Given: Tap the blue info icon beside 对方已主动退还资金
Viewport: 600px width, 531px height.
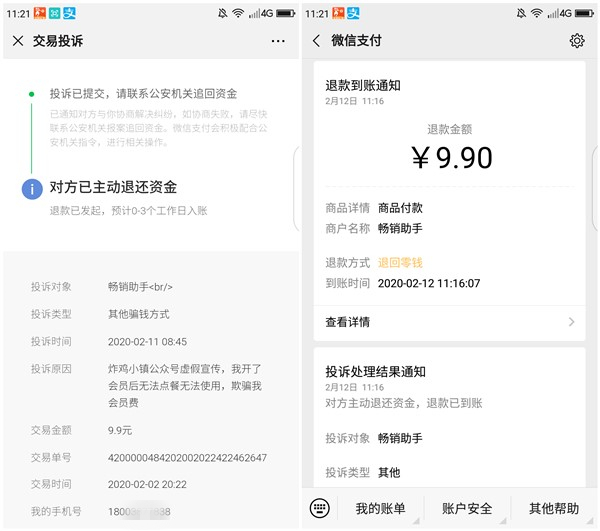Looking at the screenshot, I should pos(32,189).
